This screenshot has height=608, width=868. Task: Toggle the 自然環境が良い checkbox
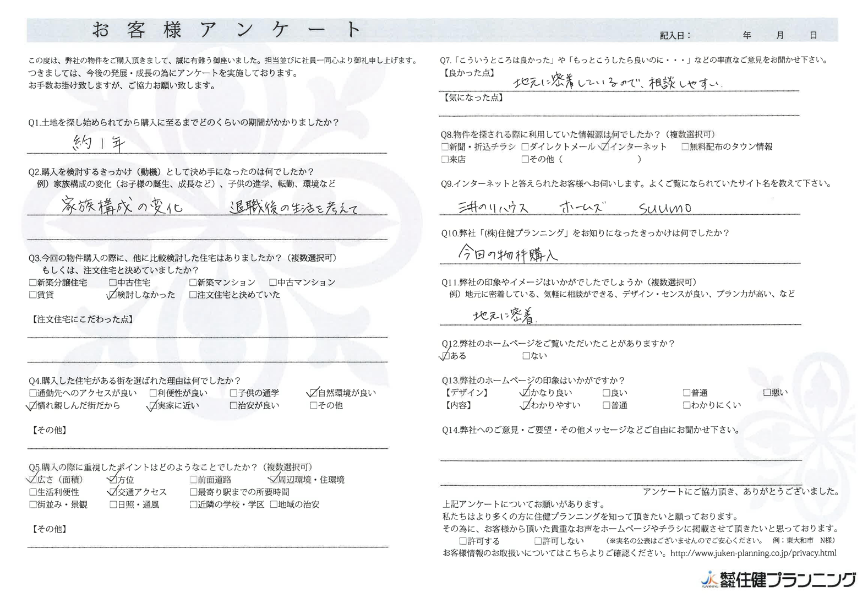[x=314, y=393]
